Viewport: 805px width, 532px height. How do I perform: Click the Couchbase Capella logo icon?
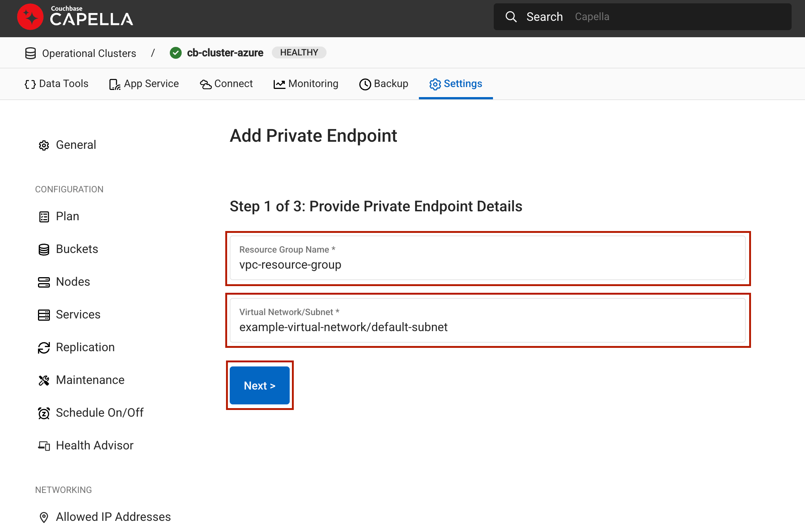(30, 17)
